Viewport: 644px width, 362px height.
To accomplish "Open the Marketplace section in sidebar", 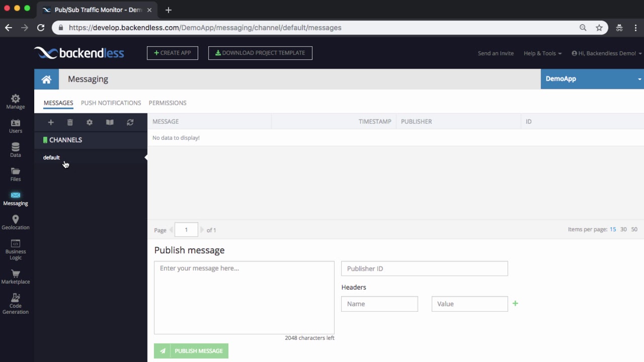I will (x=16, y=277).
